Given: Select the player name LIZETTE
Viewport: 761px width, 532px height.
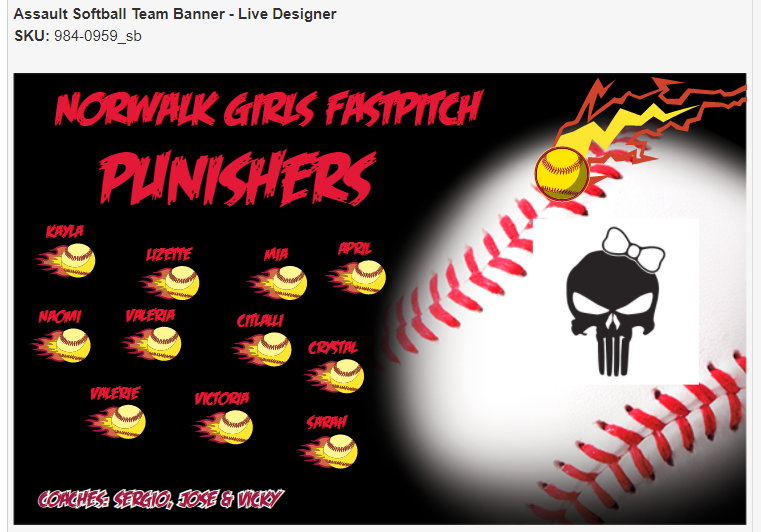Looking at the screenshot, I should (169, 254).
